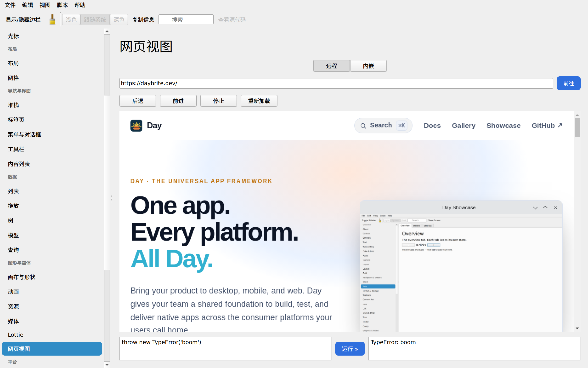Select 内容列表 in the sidebar
Viewport: 588px width, 368px height.
(x=52, y=164)
